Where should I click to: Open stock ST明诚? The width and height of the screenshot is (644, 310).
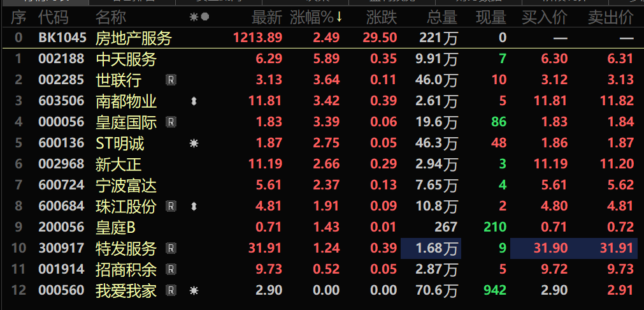(120, 144)
